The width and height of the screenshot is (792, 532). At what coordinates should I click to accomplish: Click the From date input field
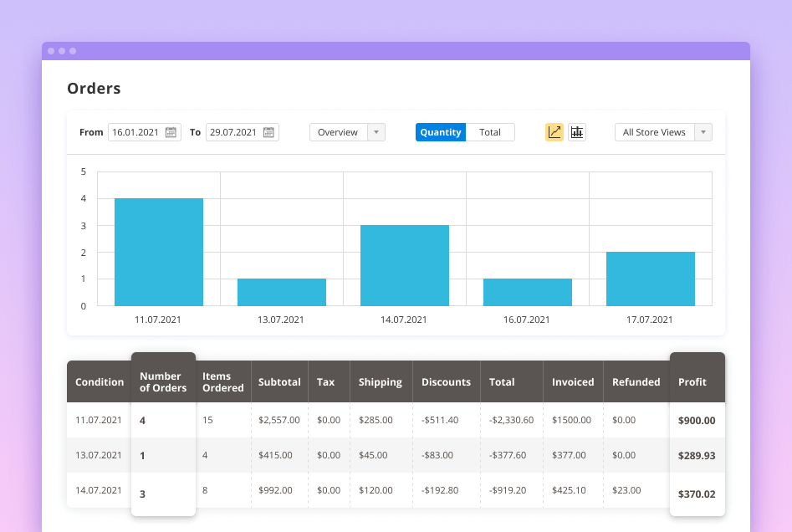136,132
